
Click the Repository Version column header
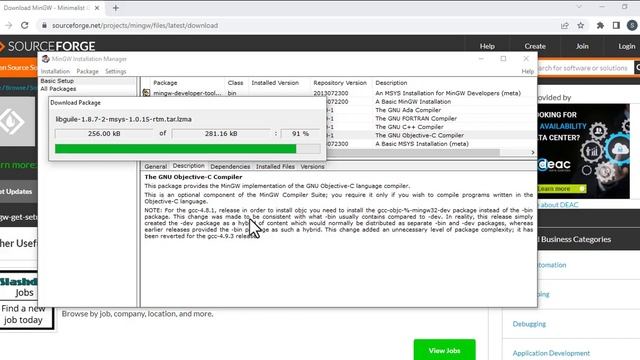(340, 83)
